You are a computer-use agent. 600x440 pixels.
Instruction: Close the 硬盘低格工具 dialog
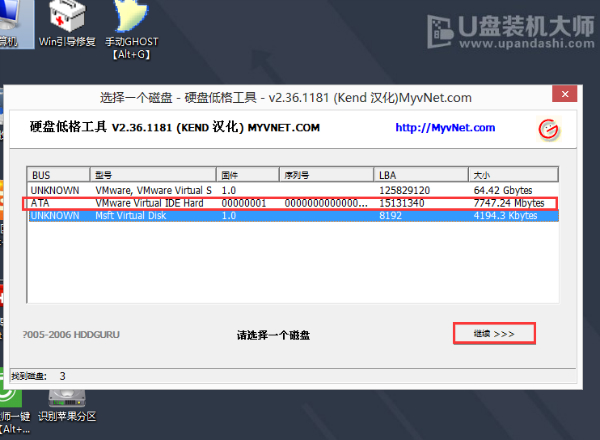[x=564, y=94]
